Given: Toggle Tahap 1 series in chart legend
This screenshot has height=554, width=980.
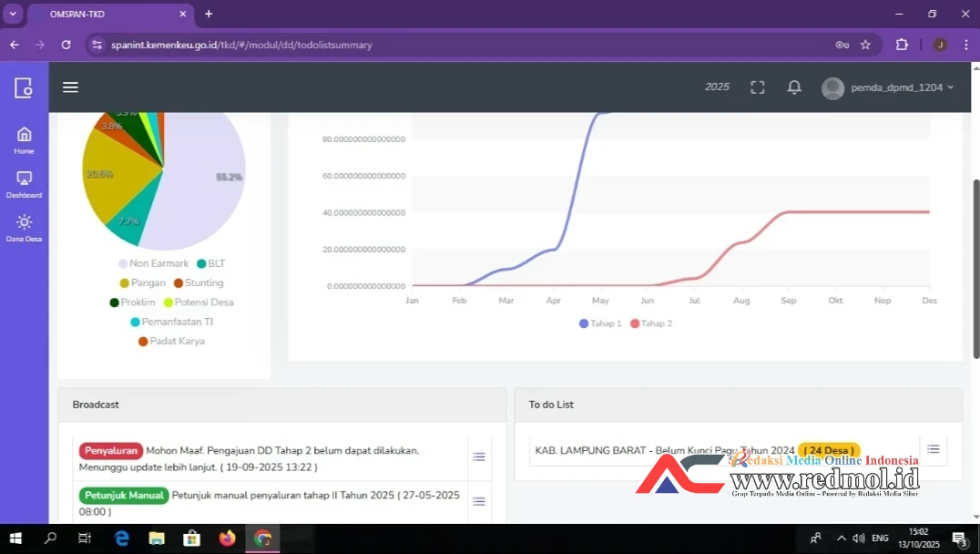Looking at the screenshot, I should [x=600, y=323].
